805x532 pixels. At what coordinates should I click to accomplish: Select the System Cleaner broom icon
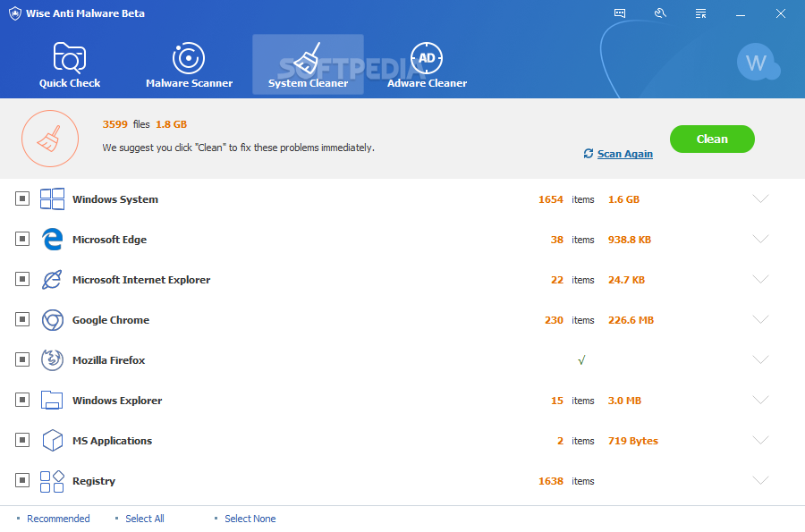[x=308, y=57]
